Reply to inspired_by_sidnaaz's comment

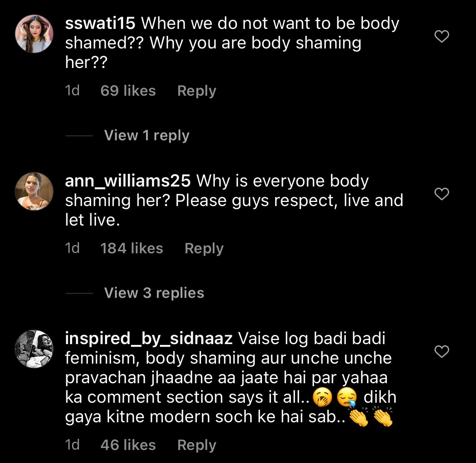click(197, 445)
